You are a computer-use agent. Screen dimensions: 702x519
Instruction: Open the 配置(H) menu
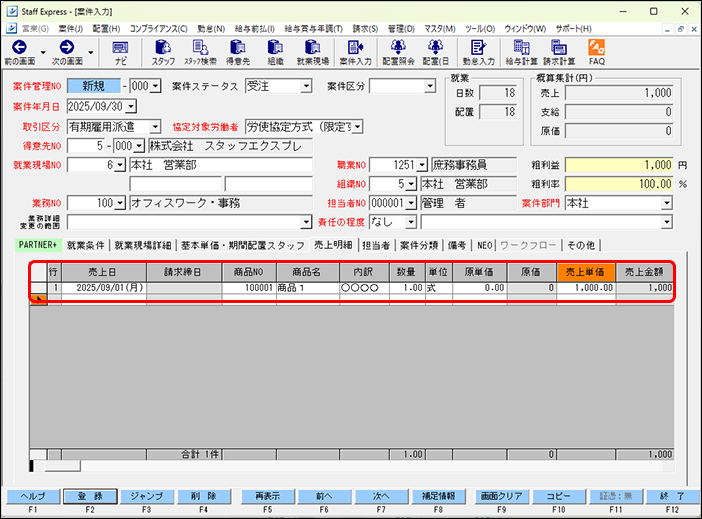coord(107,29)
